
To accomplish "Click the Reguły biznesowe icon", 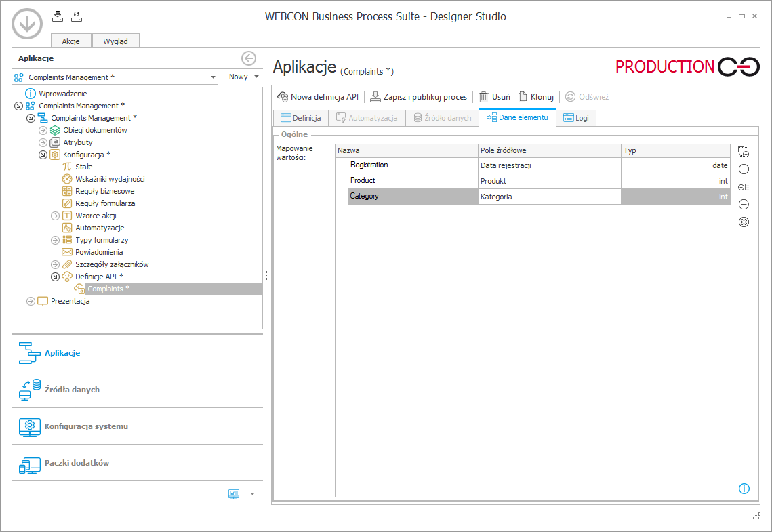I will pos(67,191).
